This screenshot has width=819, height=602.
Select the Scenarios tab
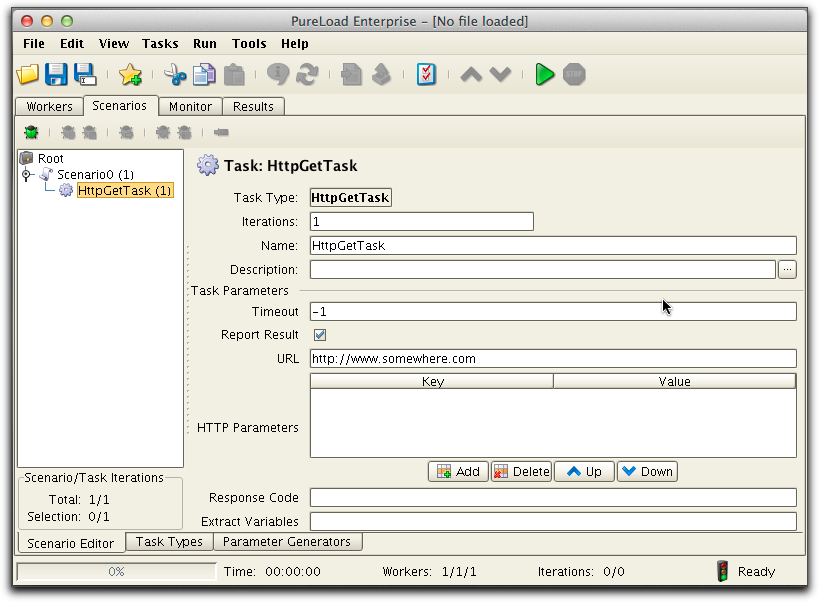point(120,105)
